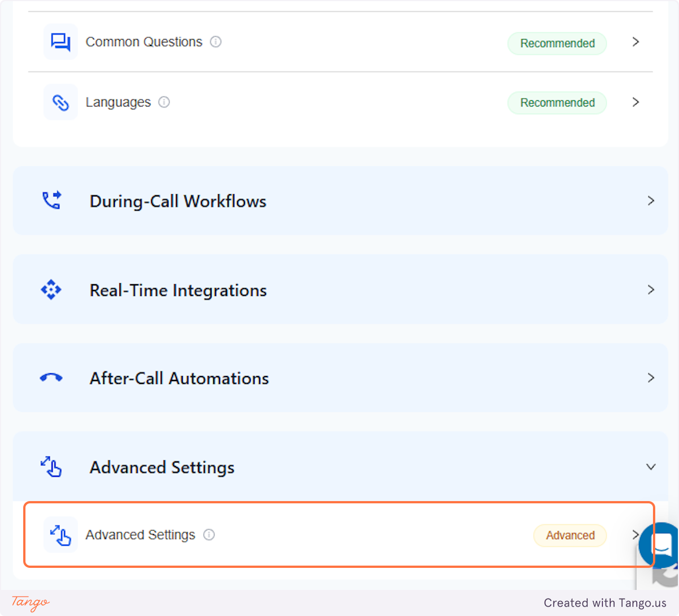This screenshot has width=679, height=616.
Task: Click the info icon next to Advanced Settings
Action: click(209, 534)
